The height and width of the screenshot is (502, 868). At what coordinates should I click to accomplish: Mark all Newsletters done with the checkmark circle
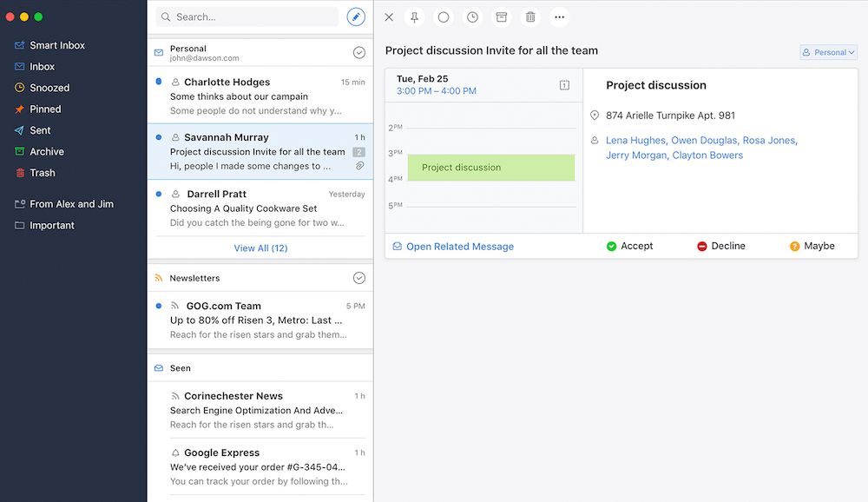(x=359, y=278)
